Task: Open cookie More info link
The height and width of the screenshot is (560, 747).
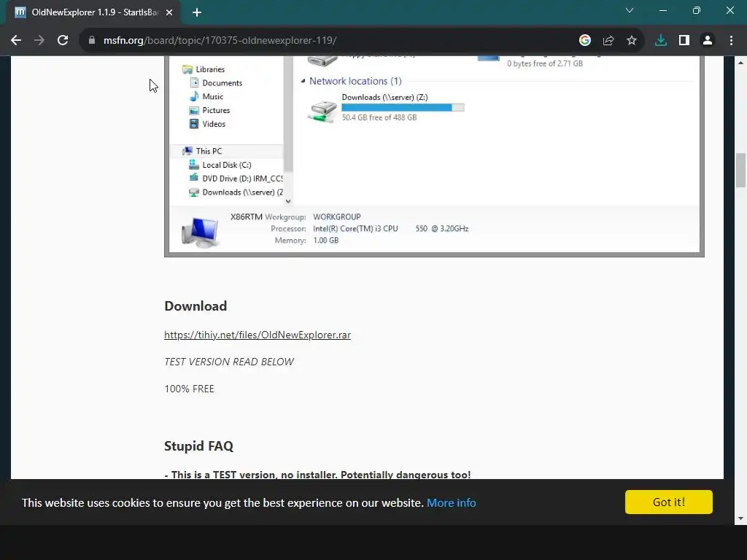Action: click(x=451, y=503)
